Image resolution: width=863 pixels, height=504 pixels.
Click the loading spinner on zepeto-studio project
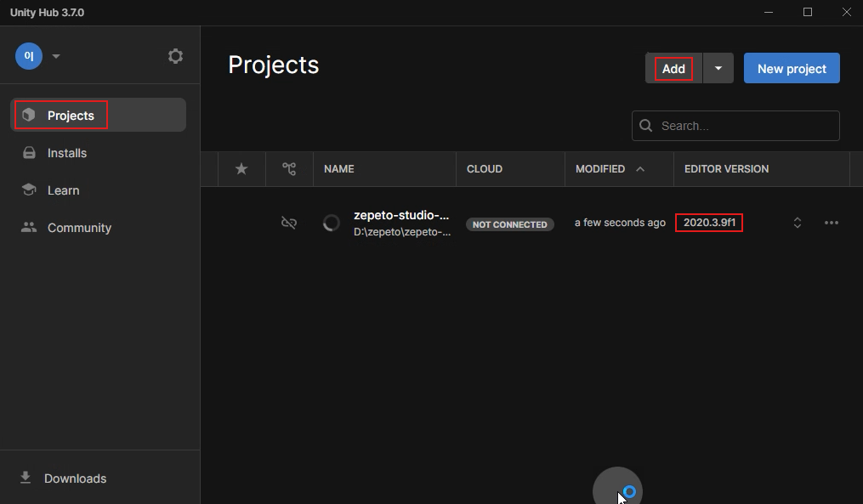pos(332,223)
